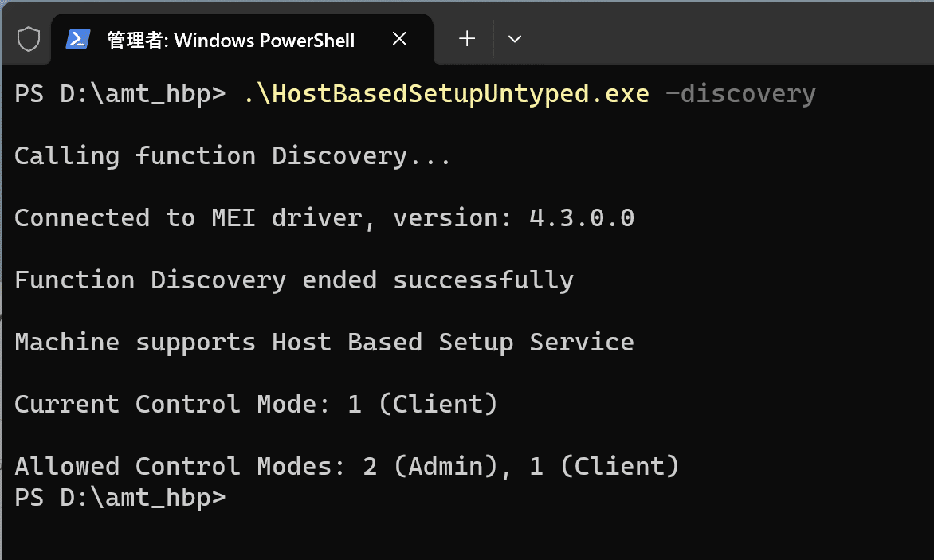Click the administrator shield icon
Screen dimensions: 934x560
28,40
